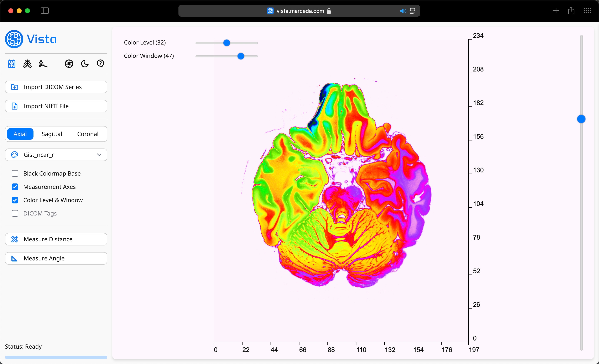Select the pelvis and spine bone icon
This screenshot has height=364, width=599.
[43, 64]
